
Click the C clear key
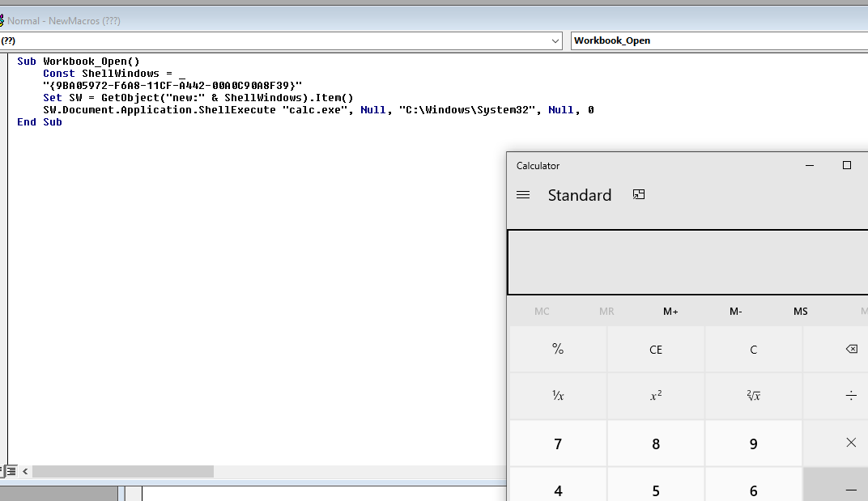coord(753,349)
